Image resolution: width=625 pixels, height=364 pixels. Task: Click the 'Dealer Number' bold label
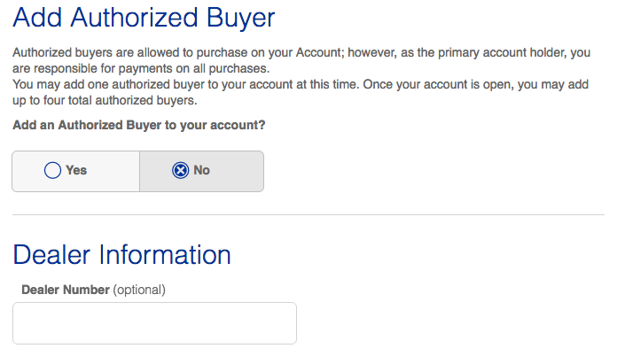coord(66,290)
